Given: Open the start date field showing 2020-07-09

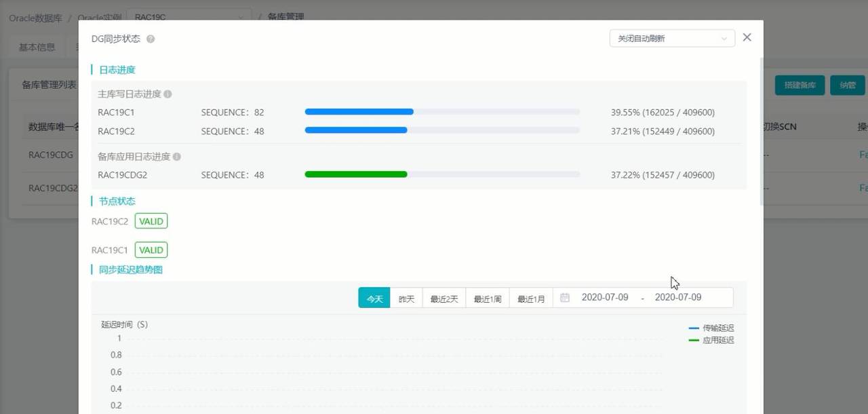Looking at the screenshot, I should (604, 297).
